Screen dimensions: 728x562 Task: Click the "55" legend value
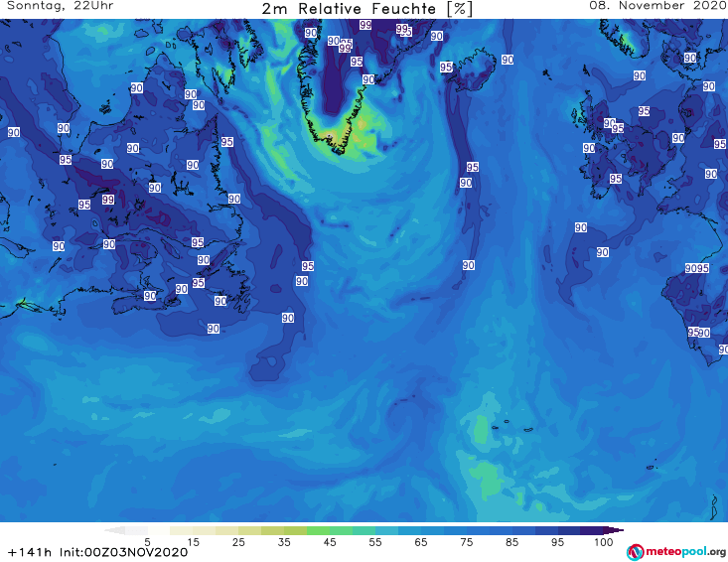click(x=375, y=542)
